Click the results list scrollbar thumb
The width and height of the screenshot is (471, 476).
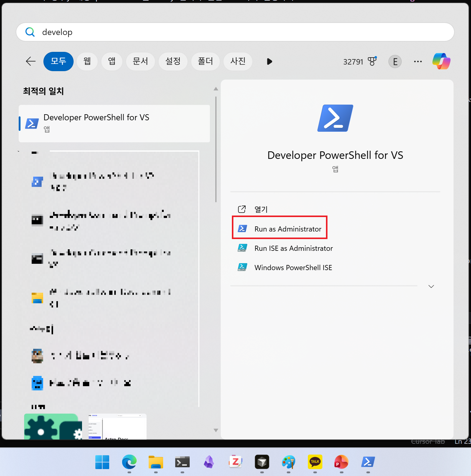point(216,149)
